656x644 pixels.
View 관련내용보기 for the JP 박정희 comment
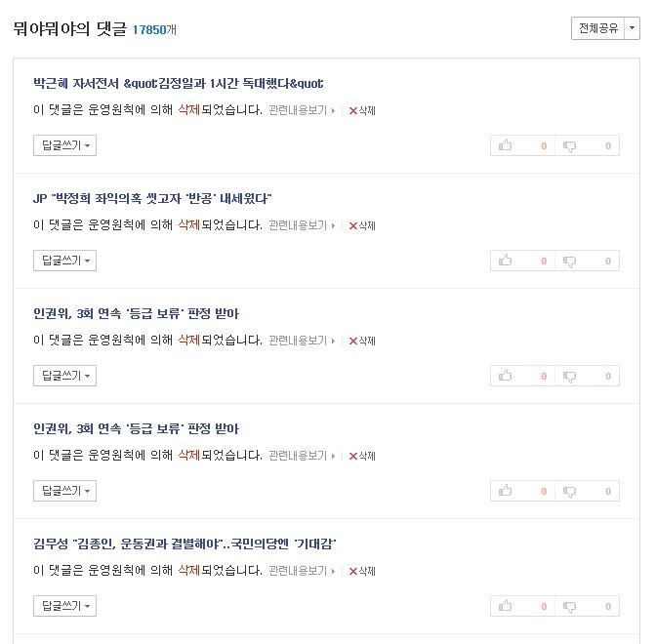click(x=302, y=225)
